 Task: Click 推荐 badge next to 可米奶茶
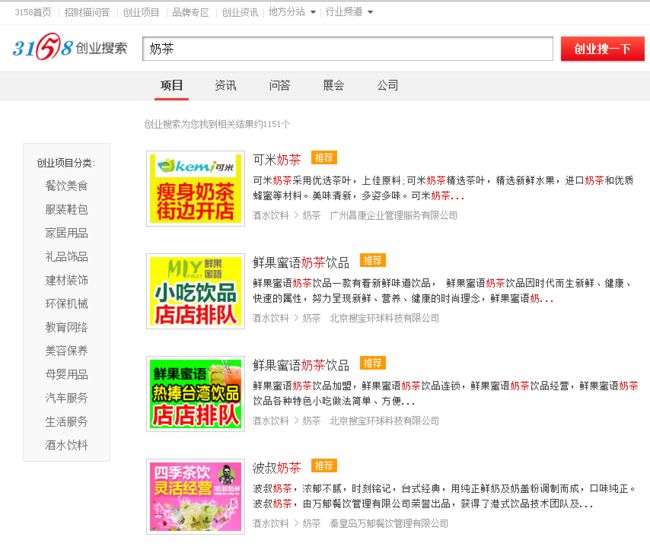tap(324, 158)
